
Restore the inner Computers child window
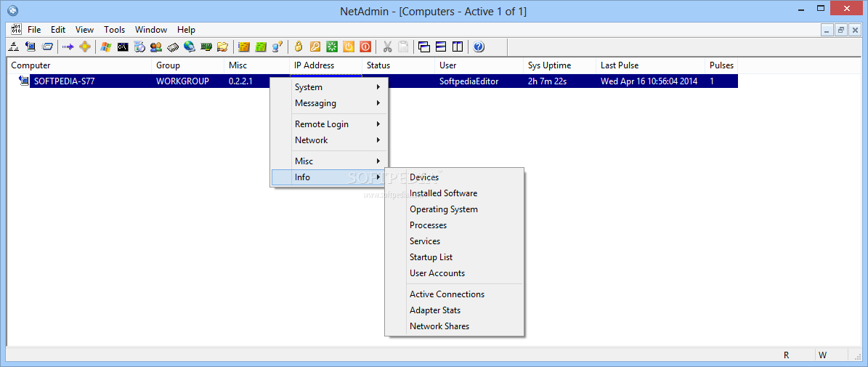click(840, 31)
